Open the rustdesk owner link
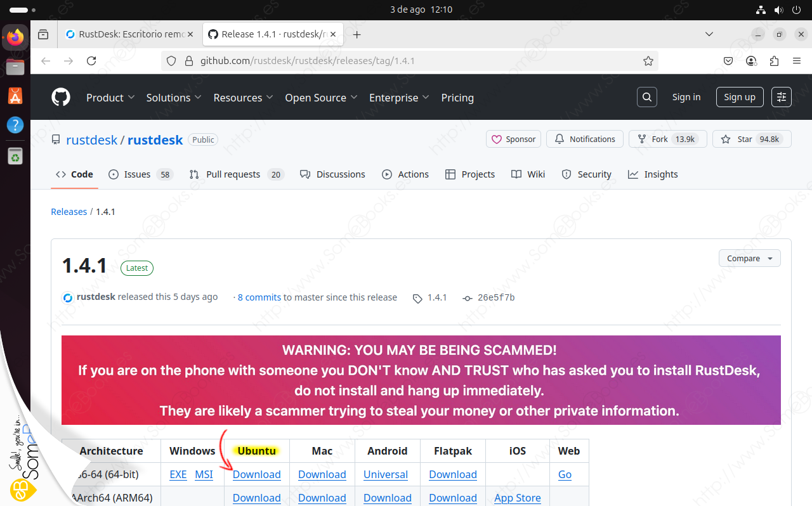812x506 pixels. pos(92,140)
